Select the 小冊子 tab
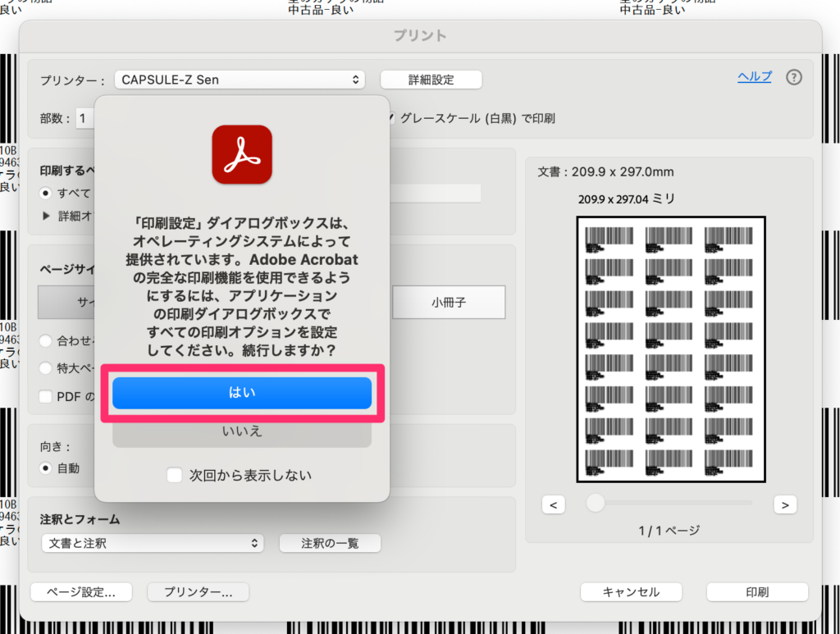Image resolution: width=840 pixels, height=634 pixels. tap(448, 303)
